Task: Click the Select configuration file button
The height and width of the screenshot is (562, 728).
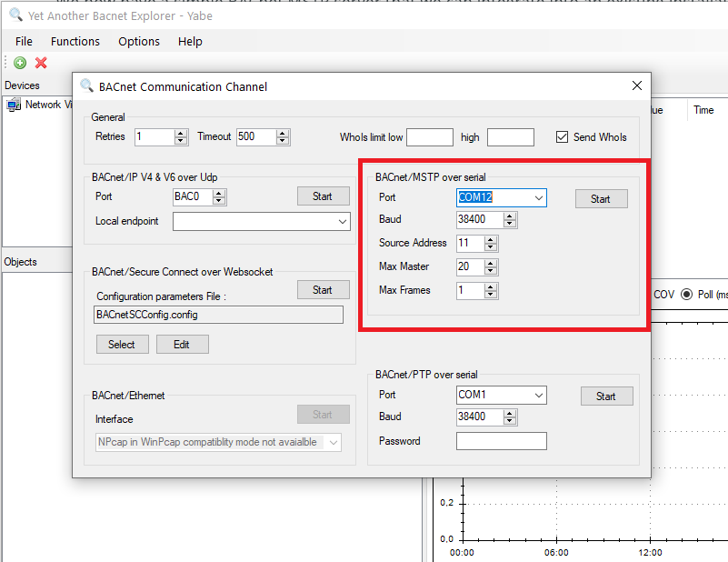Action: [x=123, y=344]
